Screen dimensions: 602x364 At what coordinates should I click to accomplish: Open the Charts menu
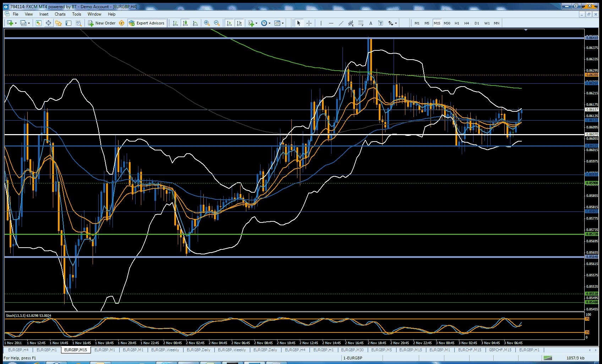60,14
